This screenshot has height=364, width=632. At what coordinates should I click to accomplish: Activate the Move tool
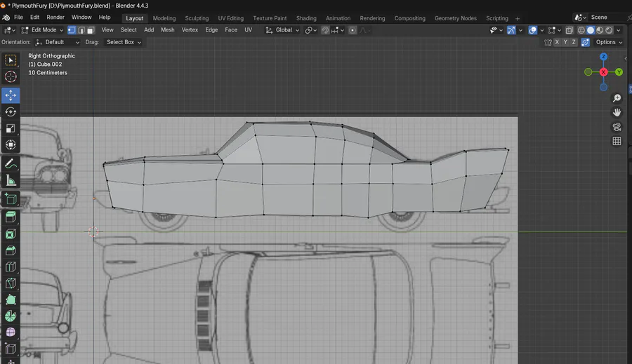coord(11,95)
